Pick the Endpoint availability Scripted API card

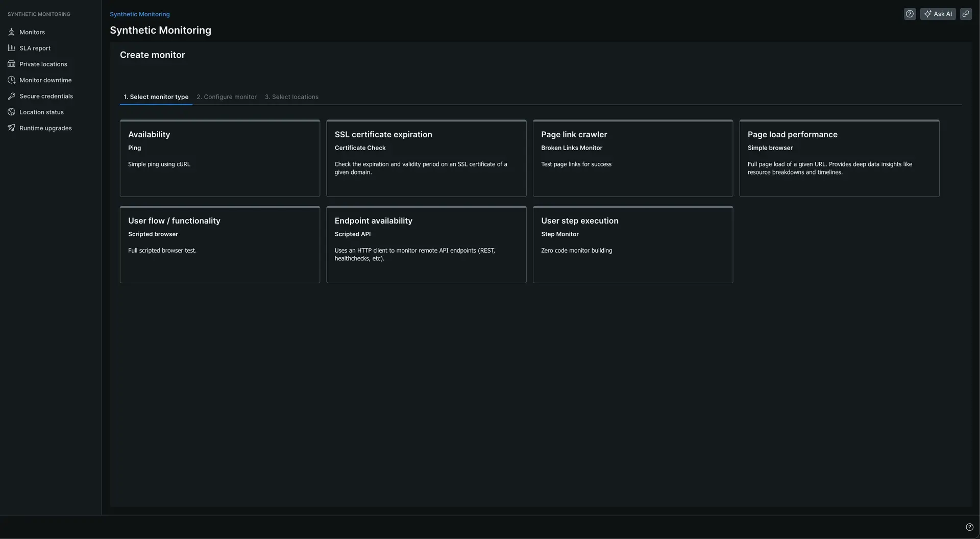point(426,244)
